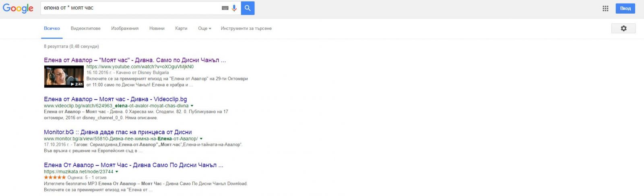Open the Google apps grid
Image resolution: width=644 pixels, height=196 pixels.
pos(605,8)
